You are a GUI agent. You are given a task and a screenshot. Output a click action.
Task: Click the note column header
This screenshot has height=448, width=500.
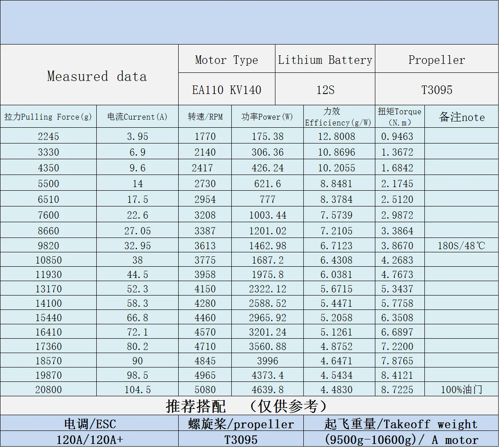click(x=461, y=116)
